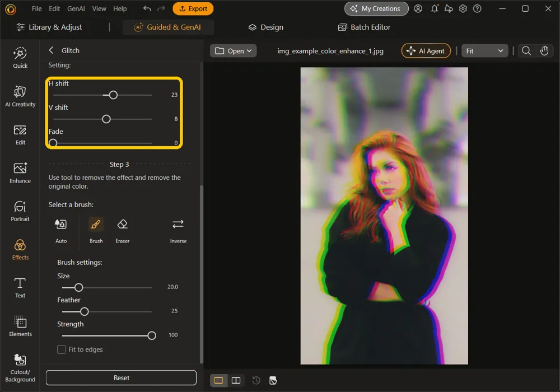560x392 pixels.
Task: Click the V shift slider handle
Action: point(106,119)
